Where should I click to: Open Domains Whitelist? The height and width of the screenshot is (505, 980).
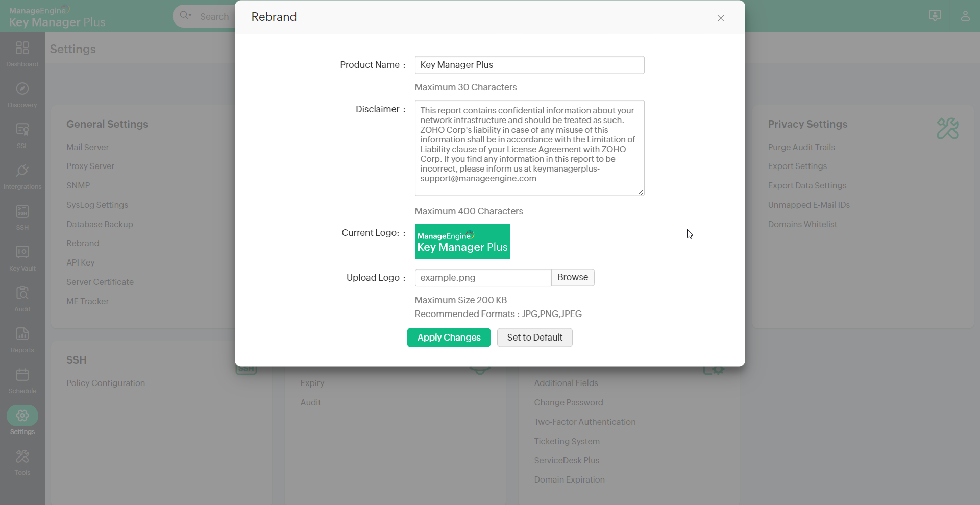point(802,225)
